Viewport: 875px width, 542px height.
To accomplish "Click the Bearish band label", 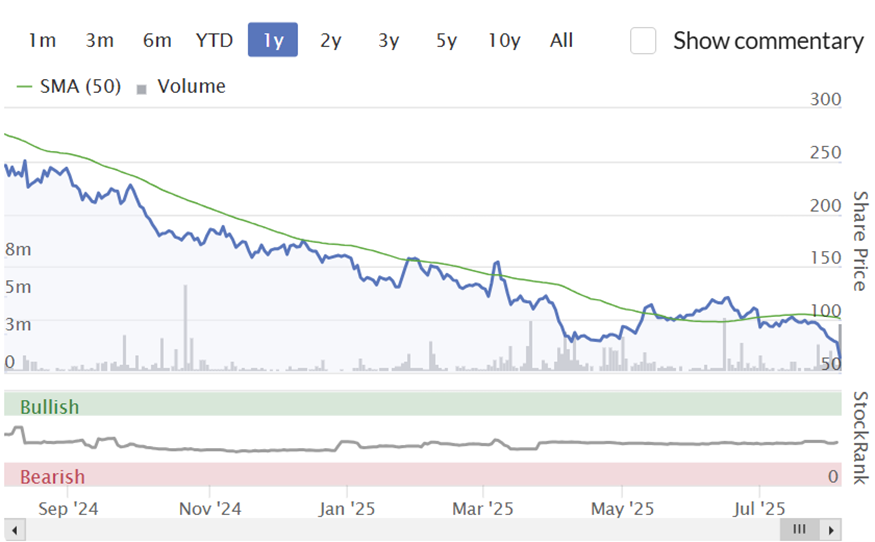I will (52, 477).
